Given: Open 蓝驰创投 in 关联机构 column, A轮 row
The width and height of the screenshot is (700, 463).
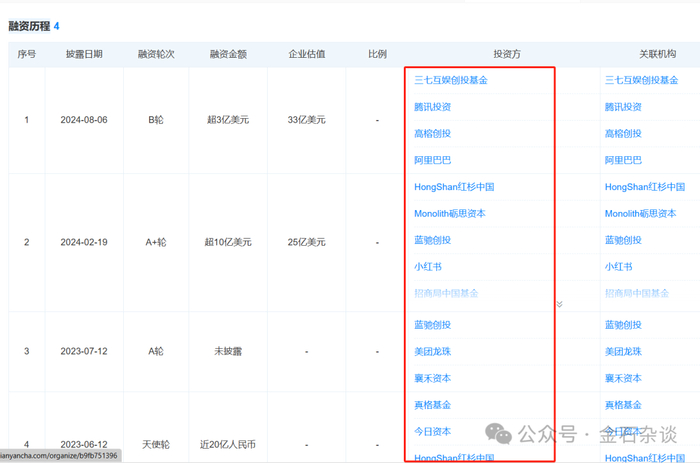Looking at the screenshot, I should point(623,325).
